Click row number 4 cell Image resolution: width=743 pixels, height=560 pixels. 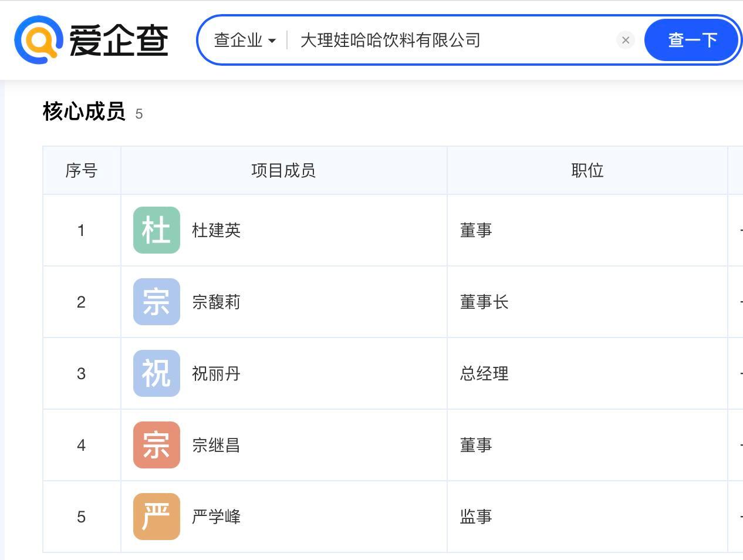click(x=82, y=445)
